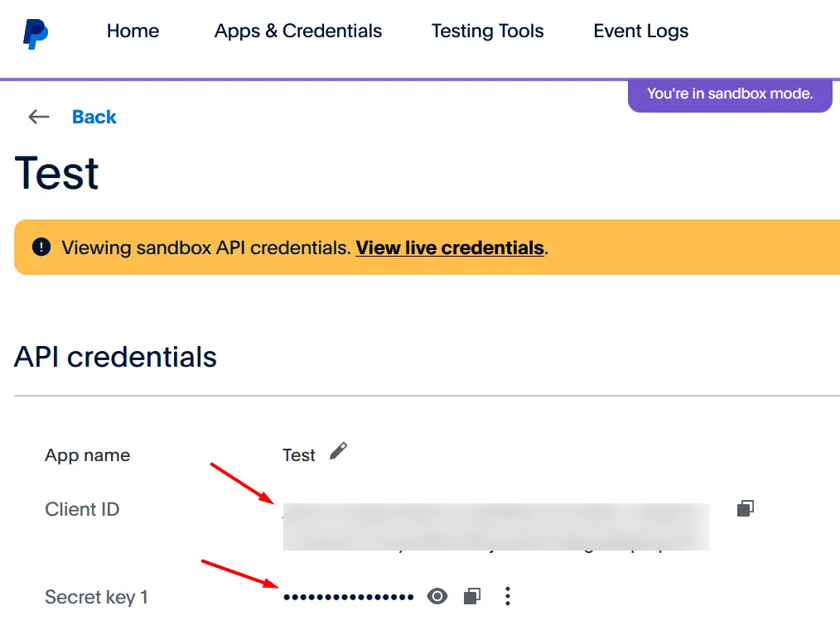Edit app name with the pencil icon
840x630 pixels.
click(338, 451)
